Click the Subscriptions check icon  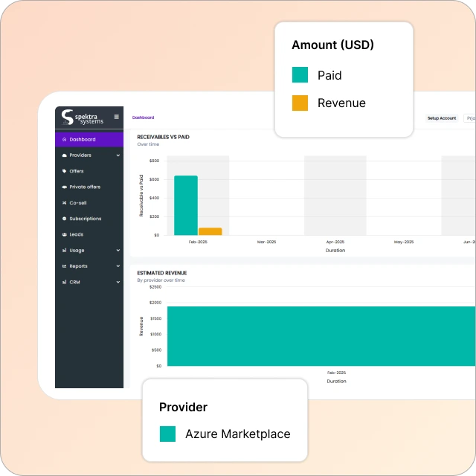click(x=65, y=219)
